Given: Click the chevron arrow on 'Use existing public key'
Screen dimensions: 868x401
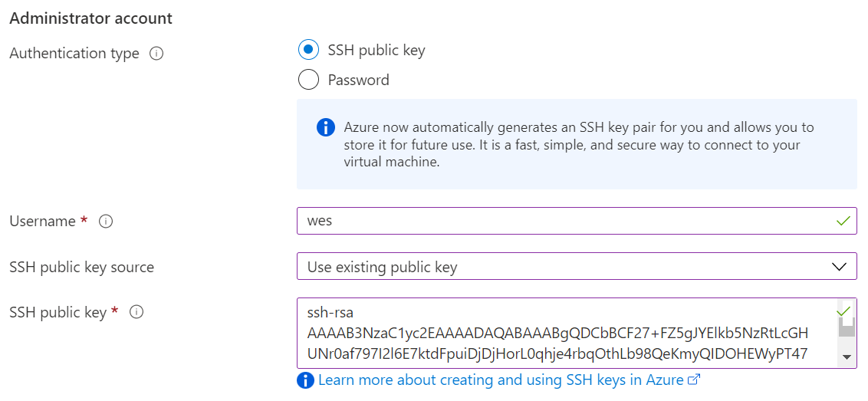Looking at the screenshot, I should pyautogui.click(x=840, y=267).
